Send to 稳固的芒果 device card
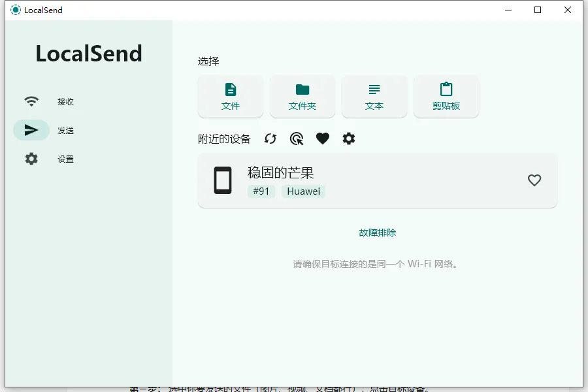Image resolution: width=588 pixels, height=392 pixels. click(377, 180)
